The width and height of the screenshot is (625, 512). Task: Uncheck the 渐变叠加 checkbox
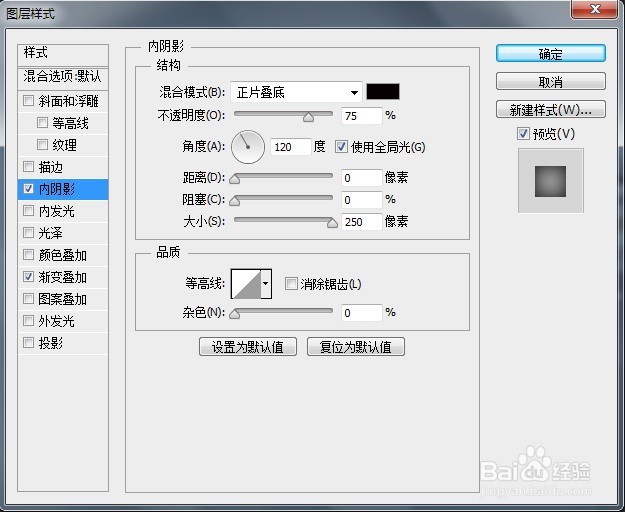28,277
